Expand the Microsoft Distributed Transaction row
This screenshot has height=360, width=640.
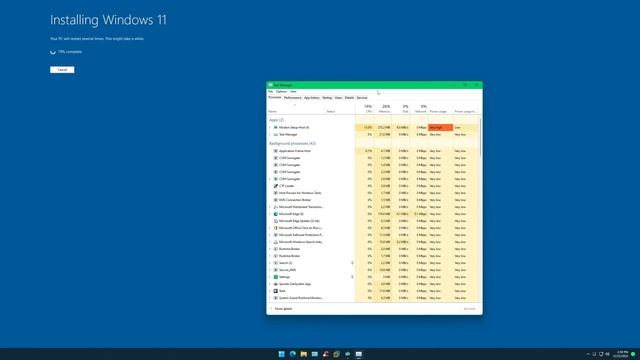point(270,207)
